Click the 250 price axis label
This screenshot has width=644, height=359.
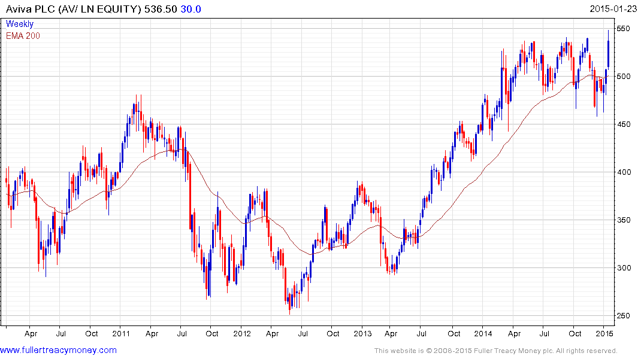click(623, 316)
